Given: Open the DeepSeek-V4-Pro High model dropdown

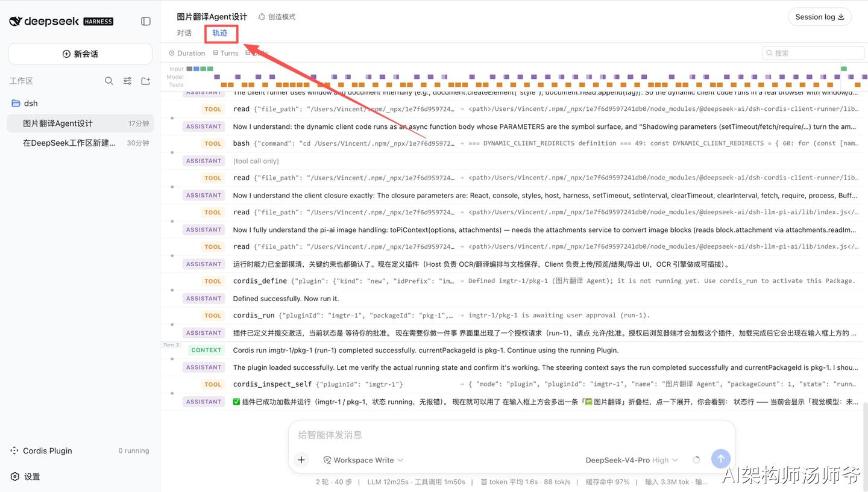Looking at the screenshot, I should (x=632, y=460).
